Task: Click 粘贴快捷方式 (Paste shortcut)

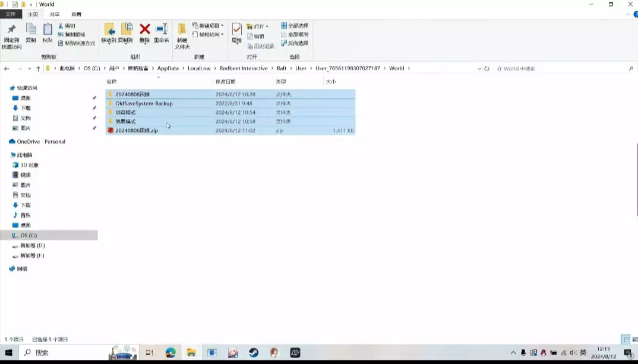Action: (77, 43)
